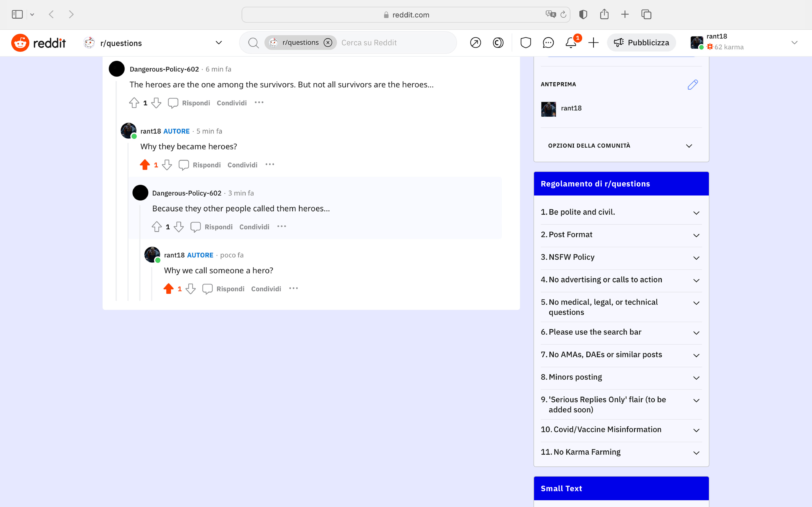Upvote "Because they other people called them heroes" comment
This screenshot has width=812, height=507.
click(x=157, y=227)
